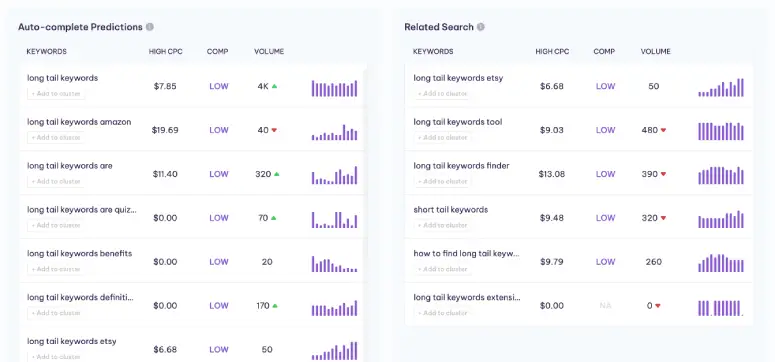Open keyword 'long tail keywords definiti...'
This screenshot has height=362, width=775.
click(81, 297)
